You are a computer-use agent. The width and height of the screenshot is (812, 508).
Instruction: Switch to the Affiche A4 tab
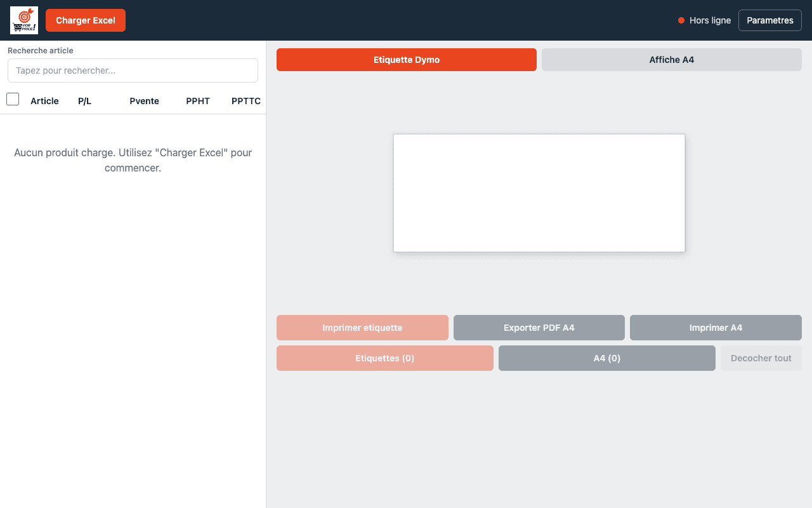[x=672, y=60]
